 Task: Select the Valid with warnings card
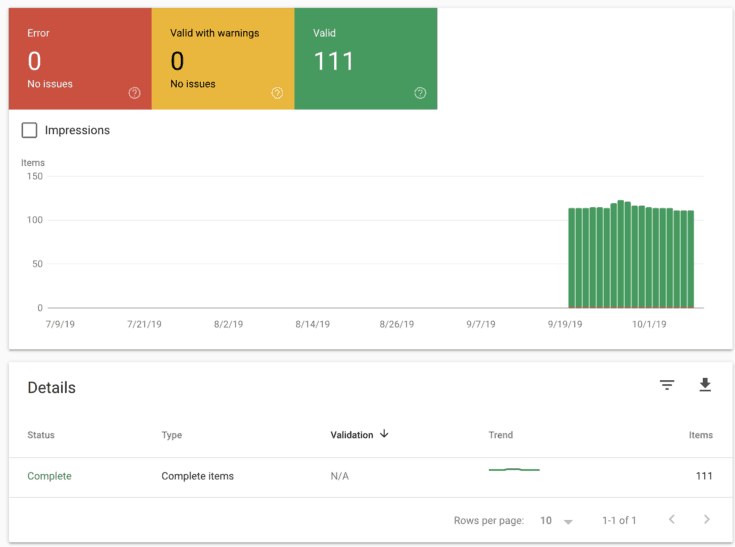[x=223, y=59]
